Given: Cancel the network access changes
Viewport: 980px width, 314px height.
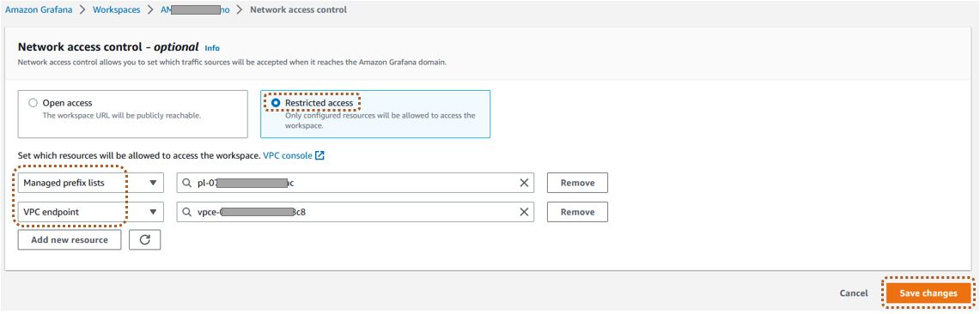Looking at the screenshot, I should point(854,293).
